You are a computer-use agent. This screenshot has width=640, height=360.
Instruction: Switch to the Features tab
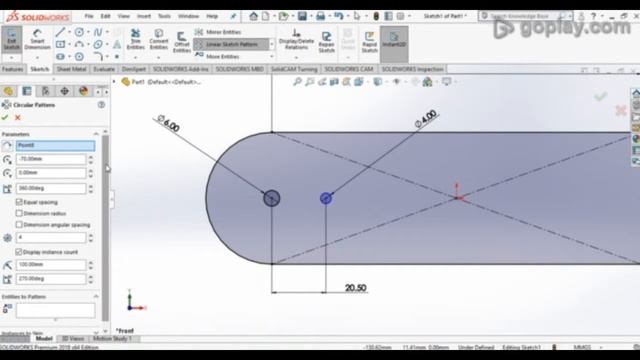pos(12,69)
